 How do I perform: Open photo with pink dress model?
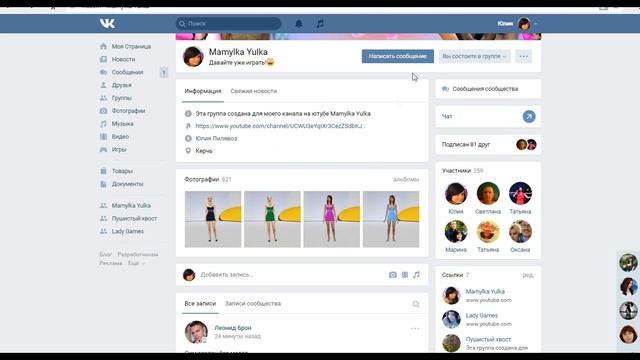point(332,219)
